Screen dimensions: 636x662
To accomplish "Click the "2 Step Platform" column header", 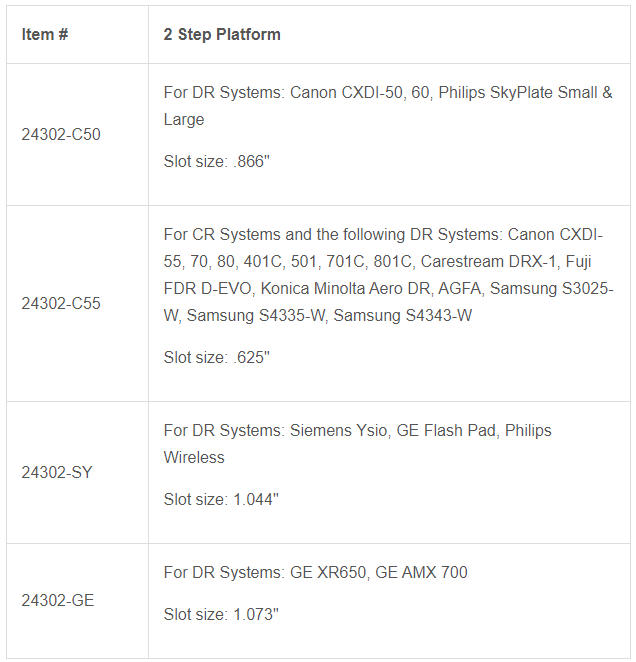I will (x=222, y=35).
